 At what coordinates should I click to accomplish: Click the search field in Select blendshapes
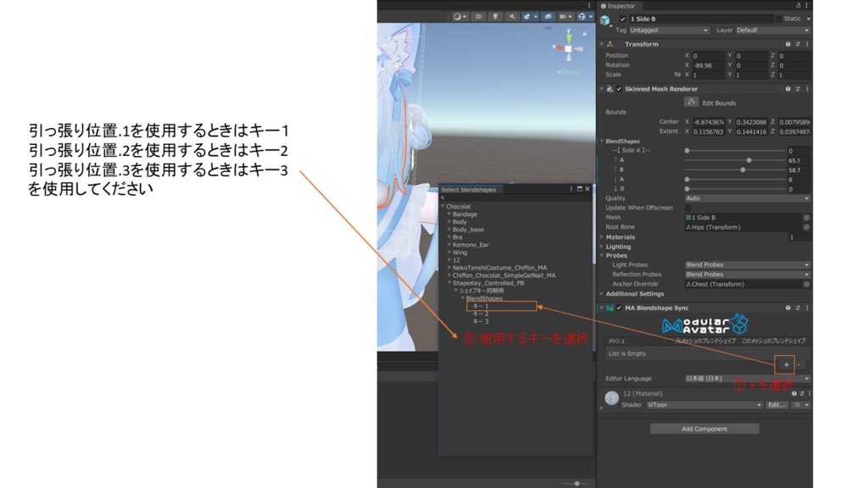pos(515,197)
